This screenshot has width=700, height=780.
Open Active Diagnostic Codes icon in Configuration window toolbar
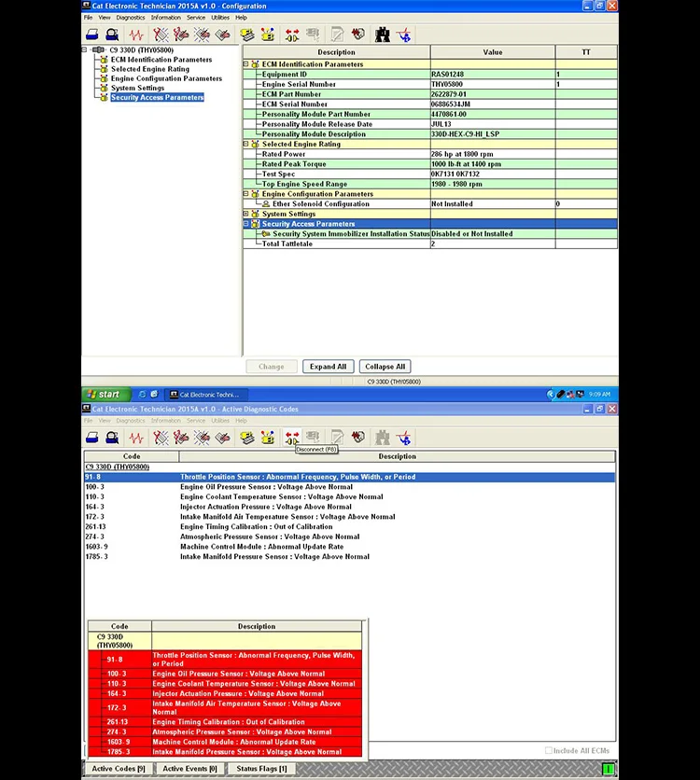(161, 35)
